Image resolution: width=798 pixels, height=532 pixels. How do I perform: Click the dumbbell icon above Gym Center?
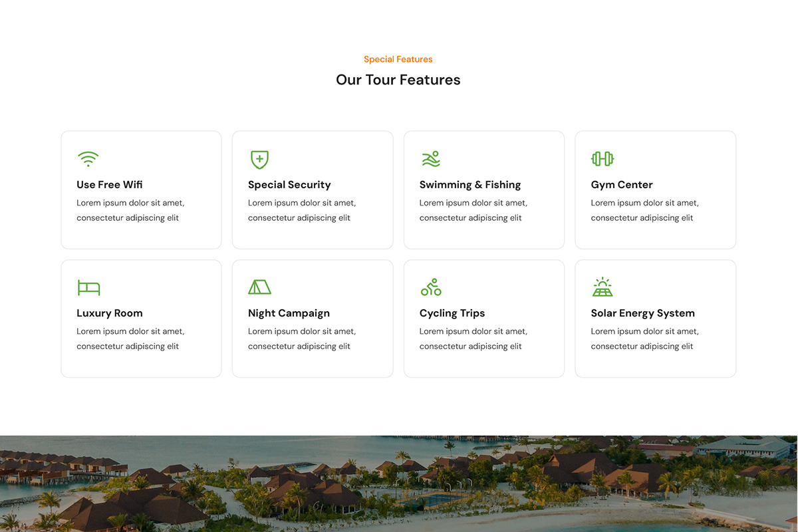point(602,159)
